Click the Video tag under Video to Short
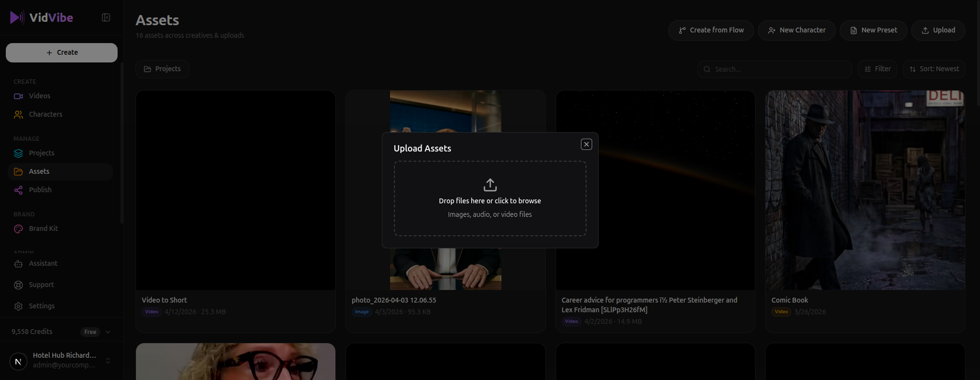 151,312
